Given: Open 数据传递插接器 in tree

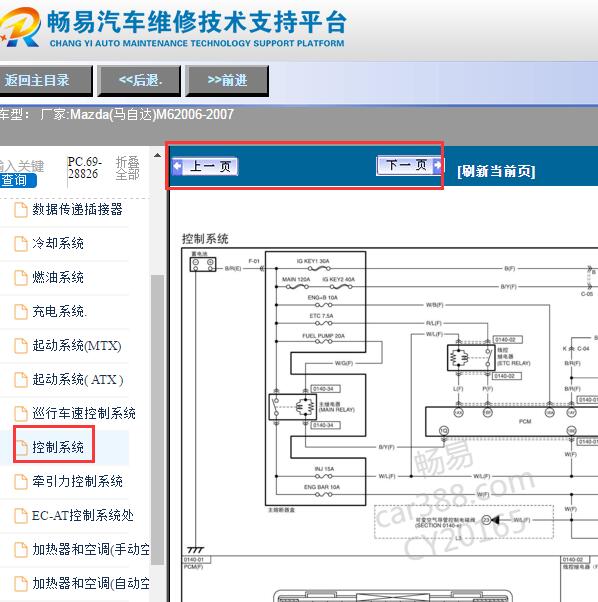Looking at the screenshot, I should [x=77, y=209].
